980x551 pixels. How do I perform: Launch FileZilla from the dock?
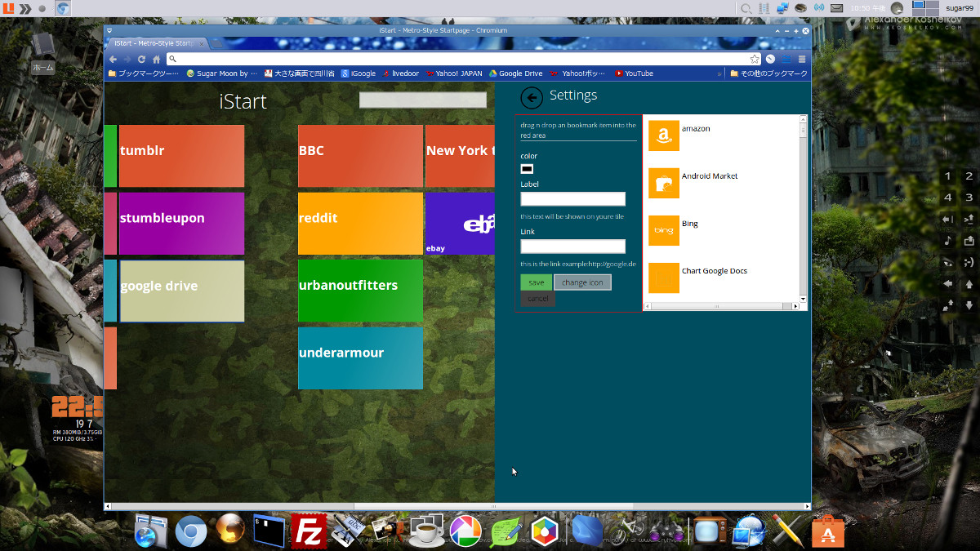point(309,531)
